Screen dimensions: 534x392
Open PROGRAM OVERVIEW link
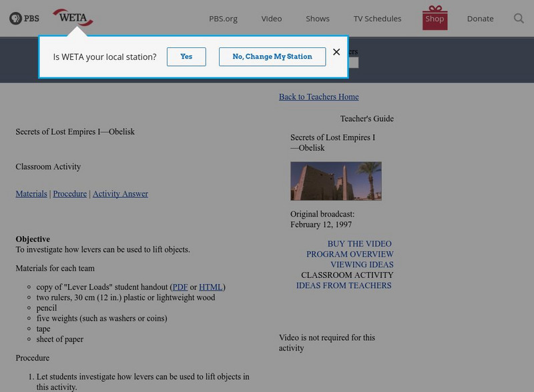pyautogui.click(x=350, y=254)
